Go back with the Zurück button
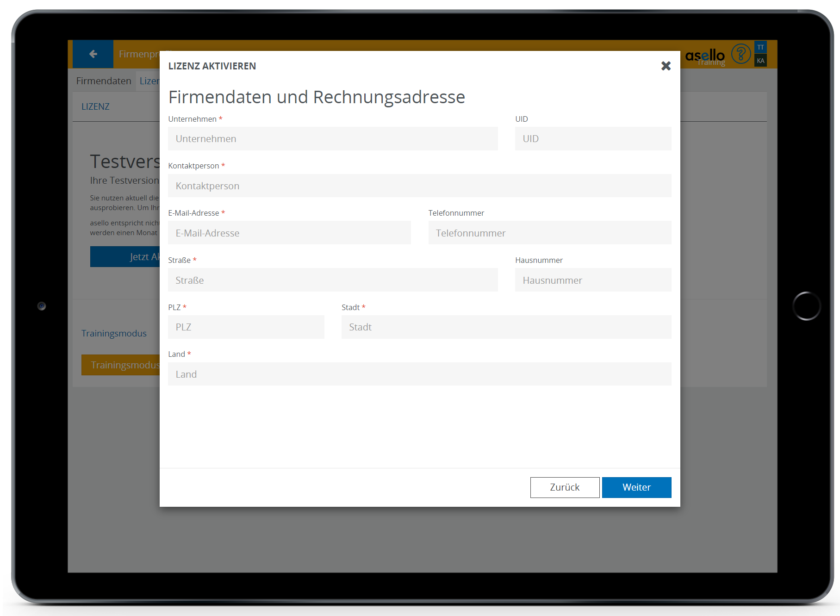The image size is (840, 616). pyautogui.click(x=565, y=487)
